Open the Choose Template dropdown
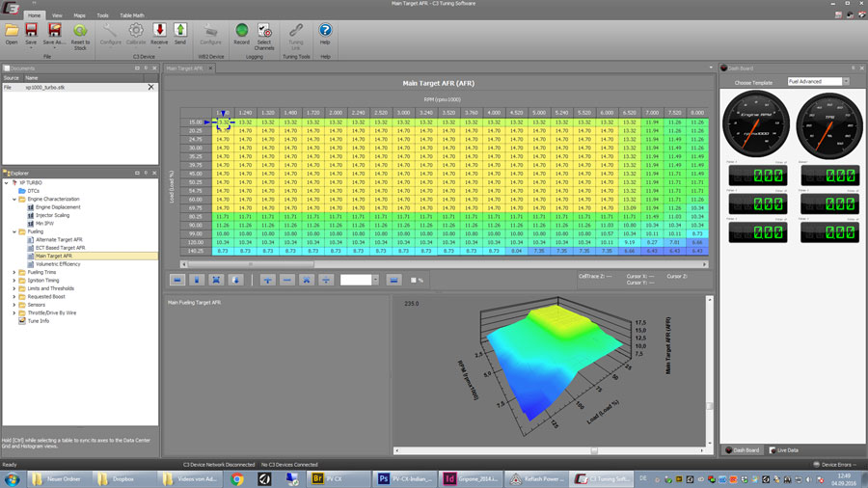868x488 pixels. coord(818,82)
